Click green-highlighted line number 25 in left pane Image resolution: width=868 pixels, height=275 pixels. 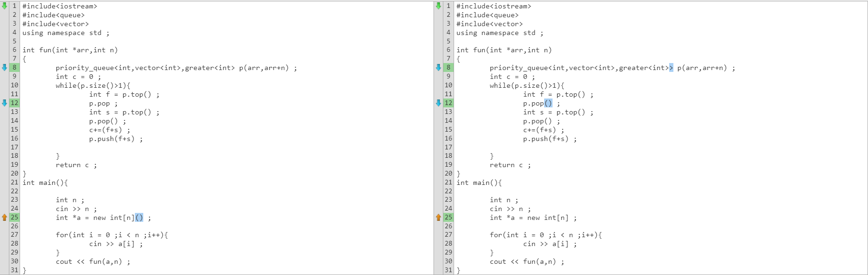[14, 217]
